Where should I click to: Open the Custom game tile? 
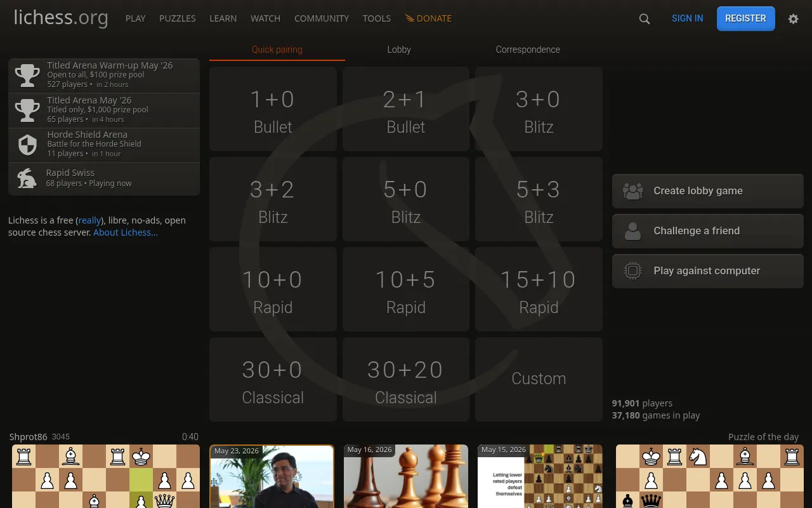[539, 380]
